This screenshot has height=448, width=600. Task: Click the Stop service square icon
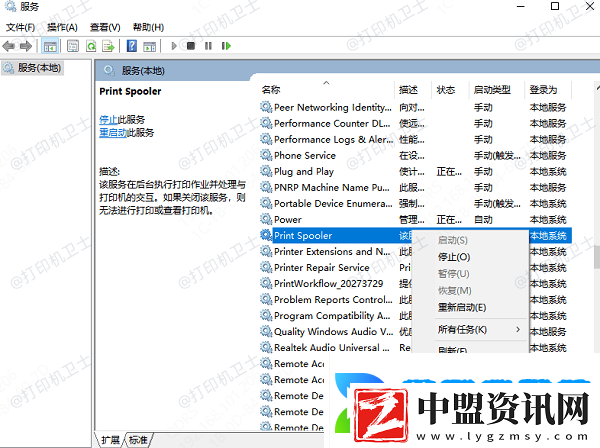[191, 46]
